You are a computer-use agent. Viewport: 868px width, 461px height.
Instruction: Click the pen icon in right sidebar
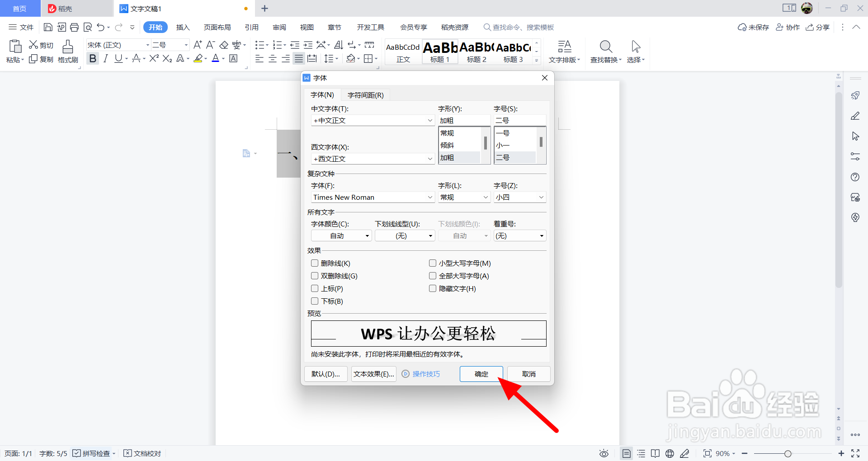coord(855,116)
